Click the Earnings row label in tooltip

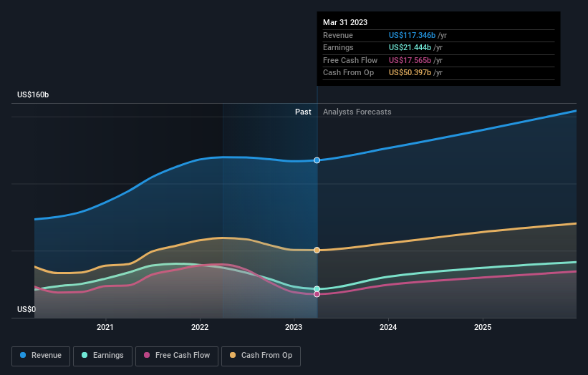click(338, 47)
